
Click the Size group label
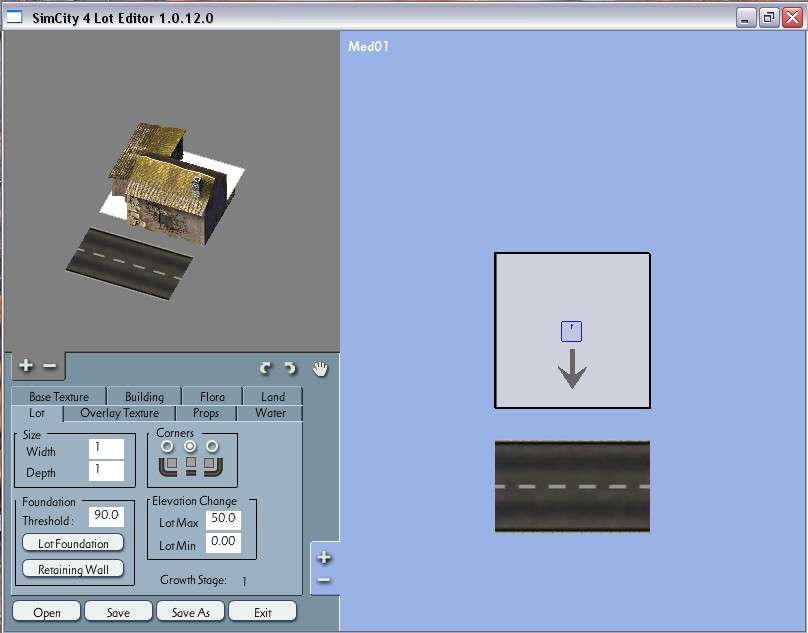coord(31,435)
